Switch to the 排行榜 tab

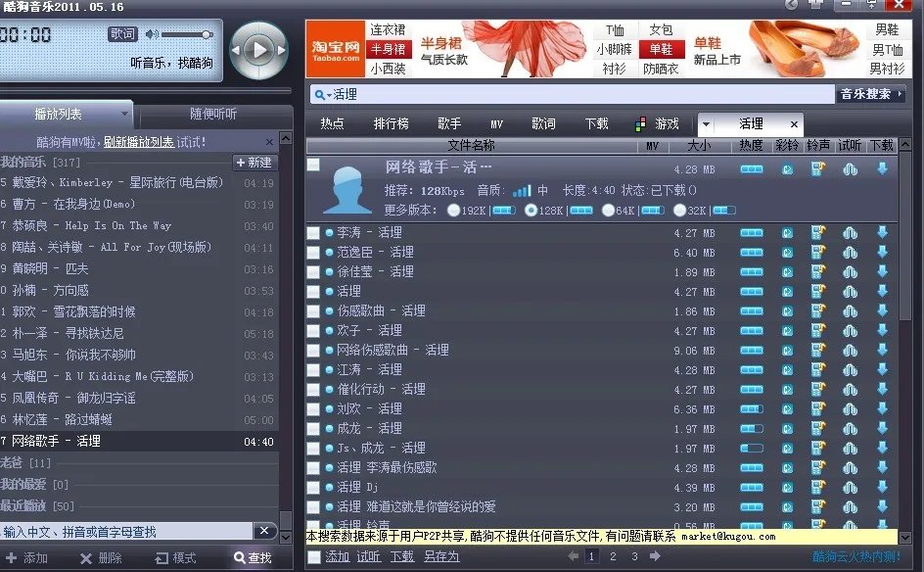click(393, 123)
